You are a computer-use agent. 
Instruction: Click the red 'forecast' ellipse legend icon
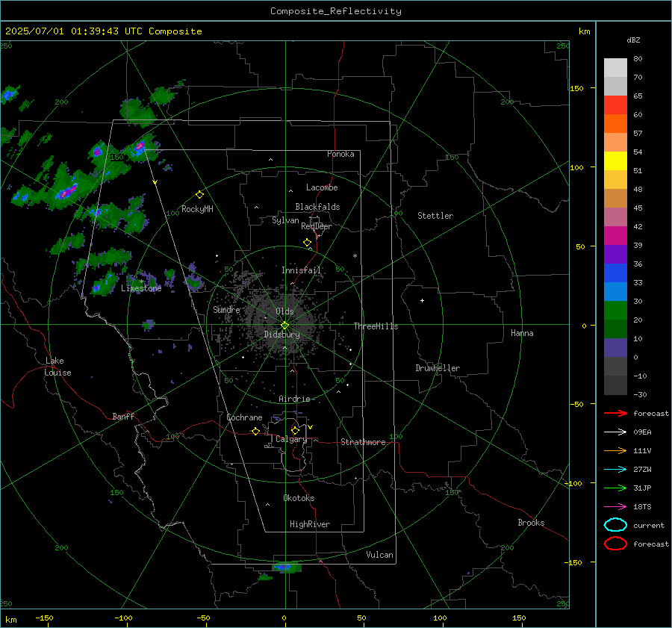615,544
